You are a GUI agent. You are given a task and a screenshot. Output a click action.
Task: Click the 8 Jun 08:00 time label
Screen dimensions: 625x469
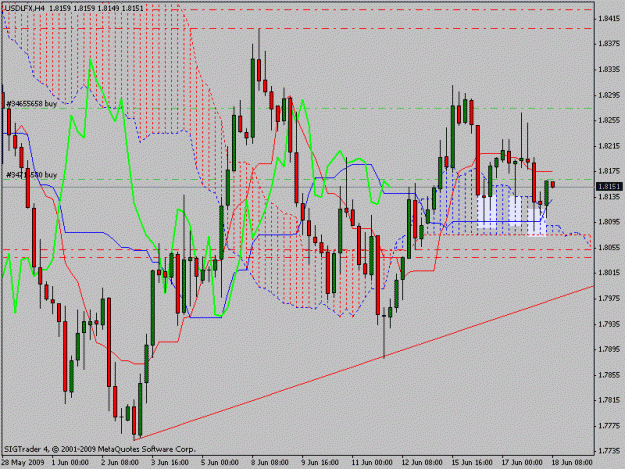[270, 463]
